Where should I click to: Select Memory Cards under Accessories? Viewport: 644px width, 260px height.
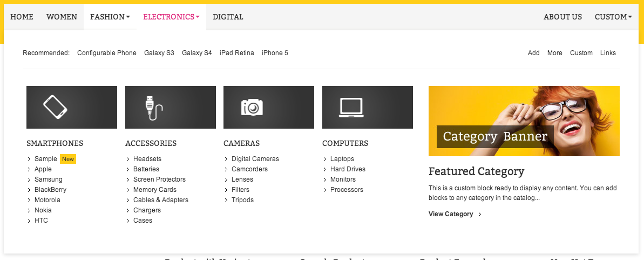click(155, 190)
